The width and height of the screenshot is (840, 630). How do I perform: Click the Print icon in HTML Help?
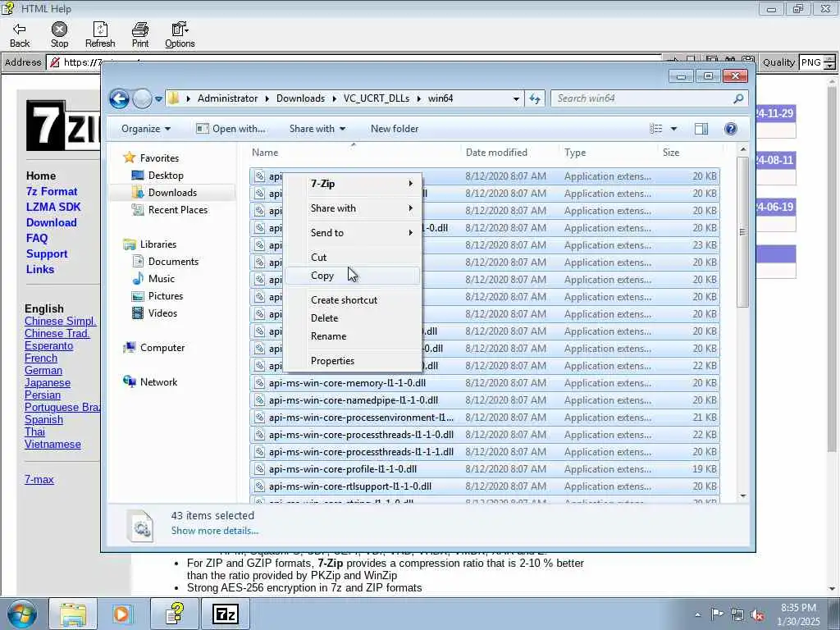pyautogui.click(x=140, y=29)
